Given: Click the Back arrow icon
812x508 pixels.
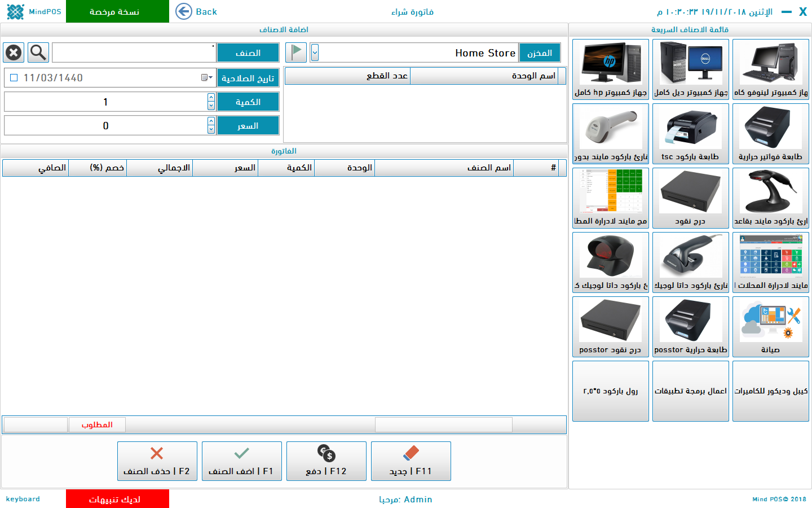Looking at the screenshot, I should click(184, 11).
